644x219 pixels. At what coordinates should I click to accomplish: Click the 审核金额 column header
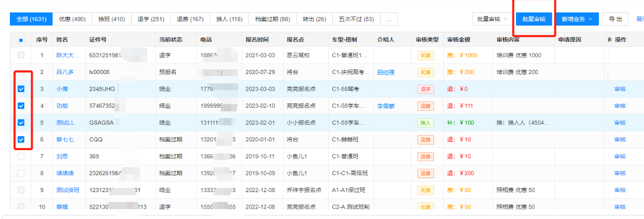458,40
